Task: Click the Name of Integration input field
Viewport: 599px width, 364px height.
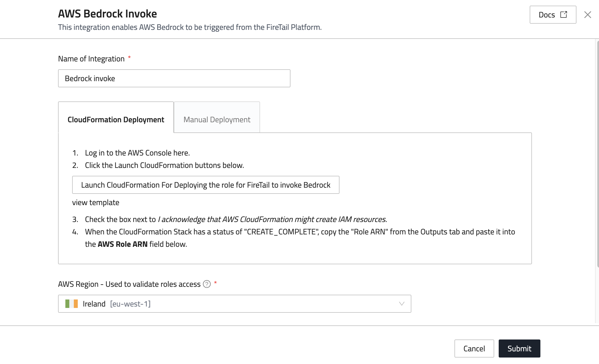Action: (x=174, y=78)
